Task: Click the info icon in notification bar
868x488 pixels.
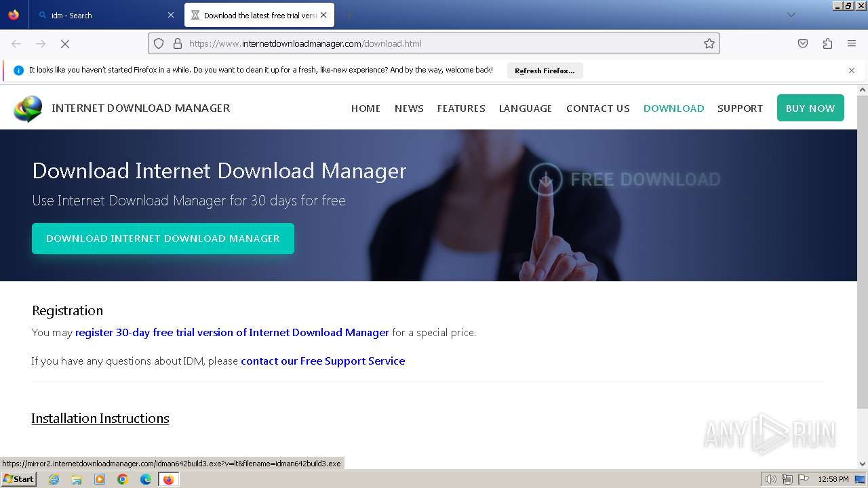Action: click(18, 70)
